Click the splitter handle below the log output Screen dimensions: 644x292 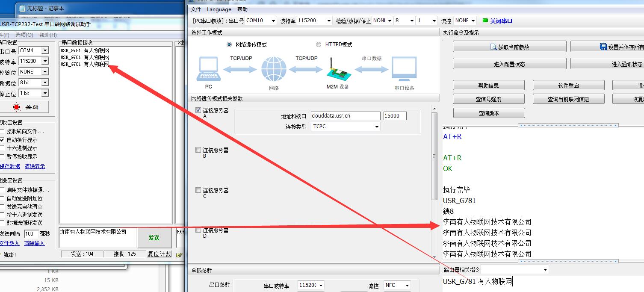[569, 261]
